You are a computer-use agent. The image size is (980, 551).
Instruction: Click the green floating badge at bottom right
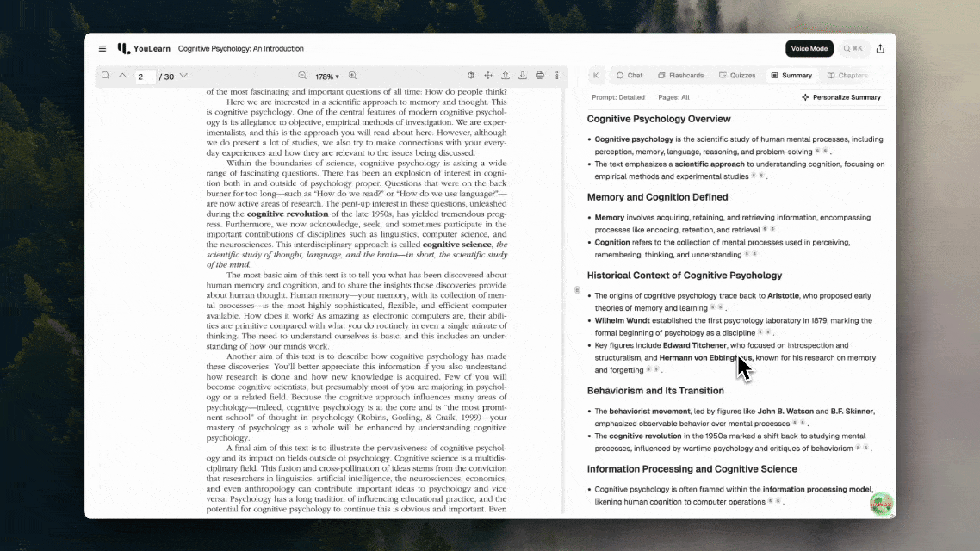click(x=881, y=504)
